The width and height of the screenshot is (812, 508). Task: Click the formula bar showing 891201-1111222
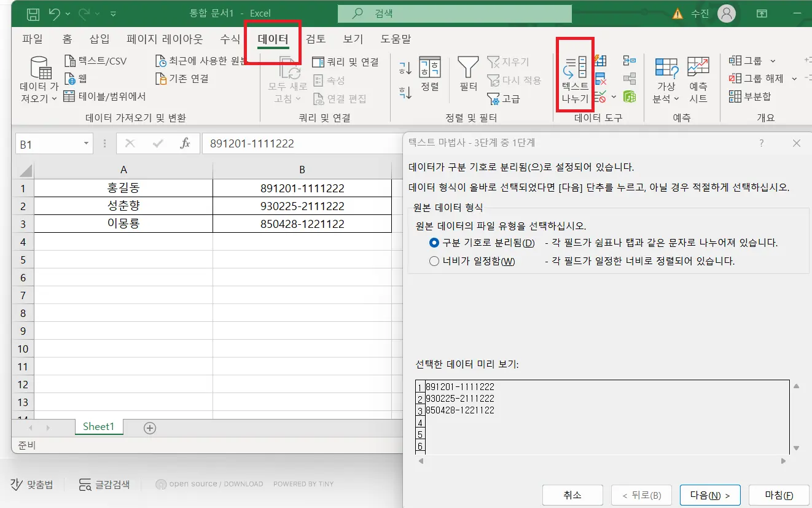point(301,144)
